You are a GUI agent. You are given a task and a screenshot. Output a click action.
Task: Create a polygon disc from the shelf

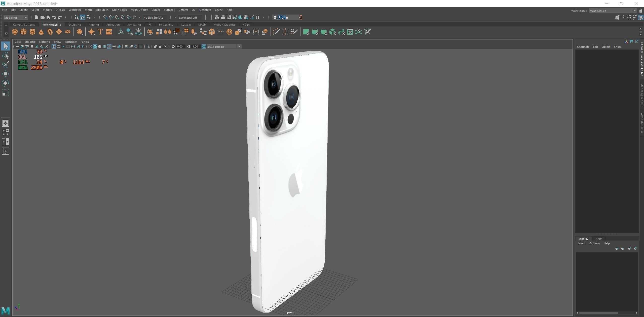click(x=68, y=32)
